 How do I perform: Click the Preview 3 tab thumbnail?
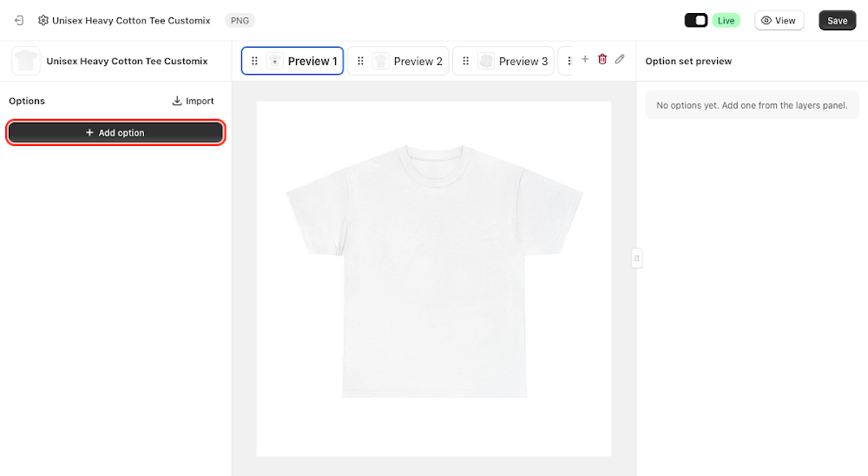[x=486, y=61]
